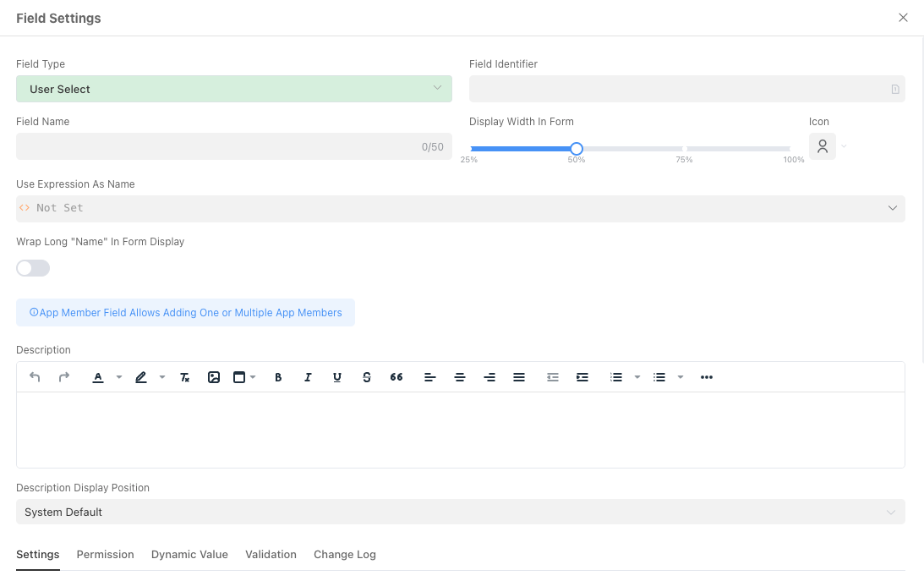Click the insert image icon
The image size is (924, 581).
(x=214, y=377)
